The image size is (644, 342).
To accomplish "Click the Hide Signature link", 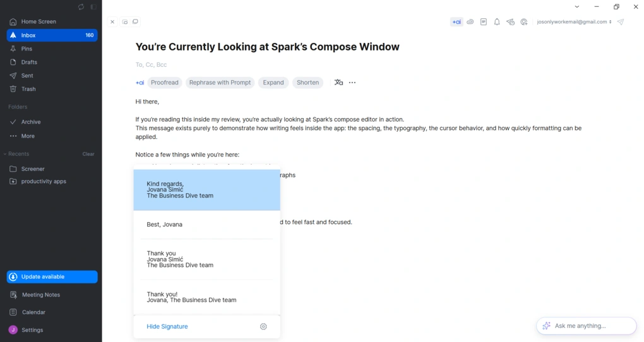I will pos(167,326).
